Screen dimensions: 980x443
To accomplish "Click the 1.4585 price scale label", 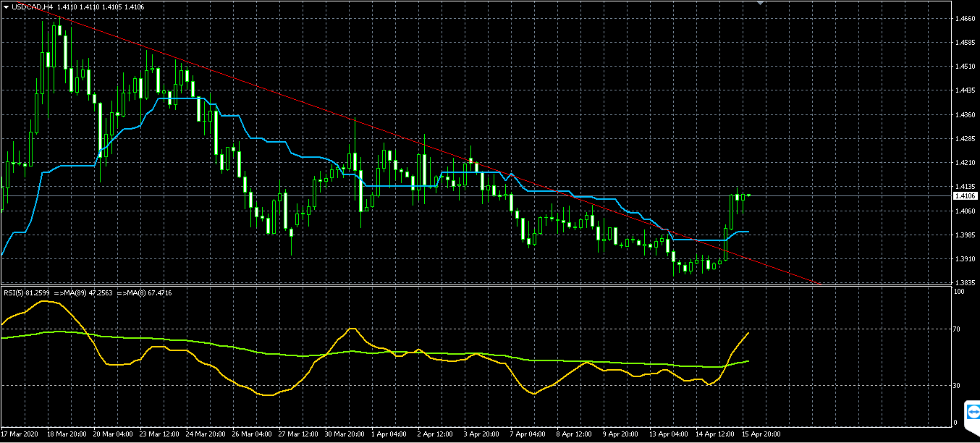I will 965,43.
